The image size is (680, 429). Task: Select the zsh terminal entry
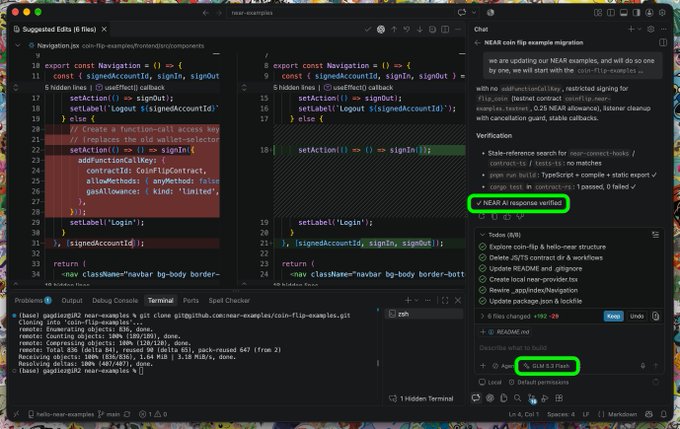point(424,314)
